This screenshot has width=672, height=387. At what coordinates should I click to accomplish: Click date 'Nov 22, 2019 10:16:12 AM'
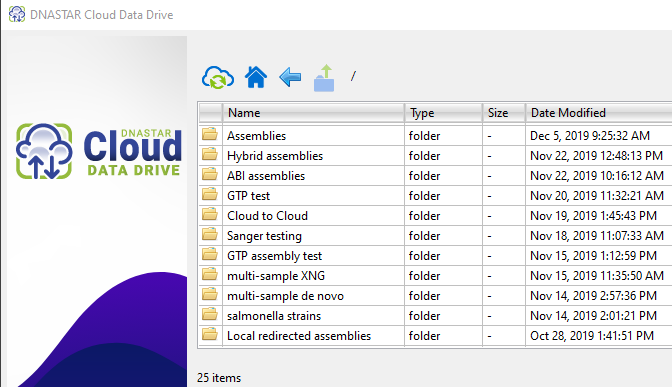pyautogui.click(x=597, y=176)
